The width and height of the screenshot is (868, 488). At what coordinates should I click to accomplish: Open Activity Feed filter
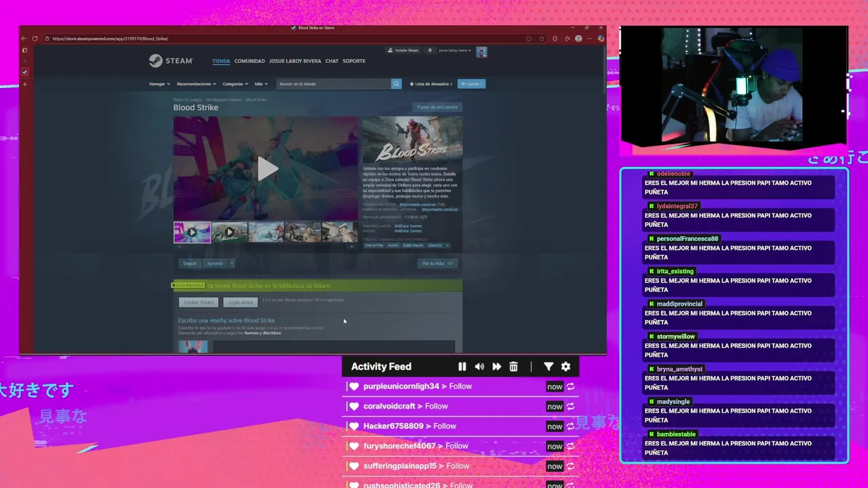[x=549, y=367]
